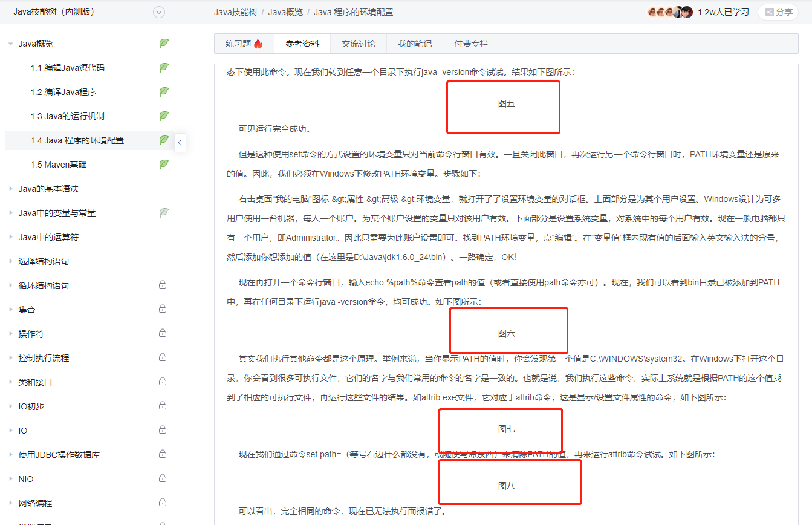812x525 pixels.
Task: Click the leaf icon for 1.5 Maven基础
Action: click(x=164, y=165)
